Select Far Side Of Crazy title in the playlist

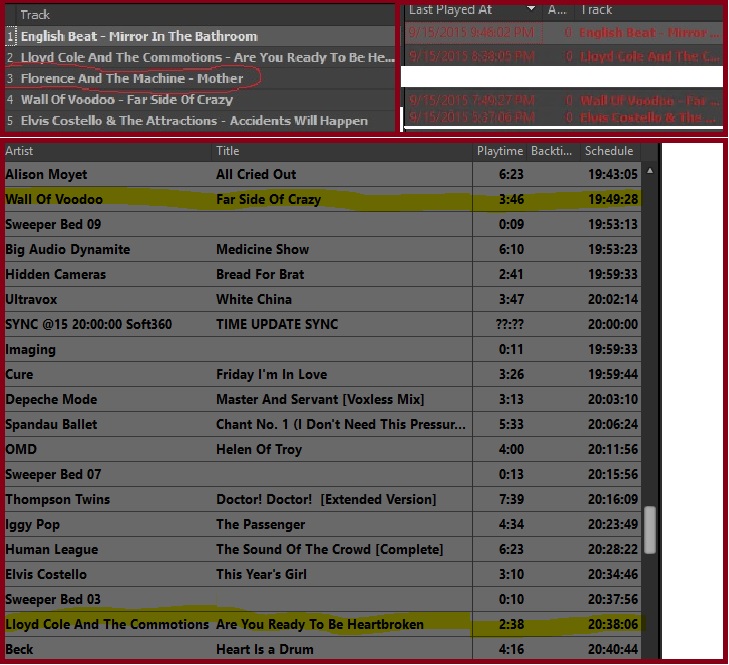[268, 200]
